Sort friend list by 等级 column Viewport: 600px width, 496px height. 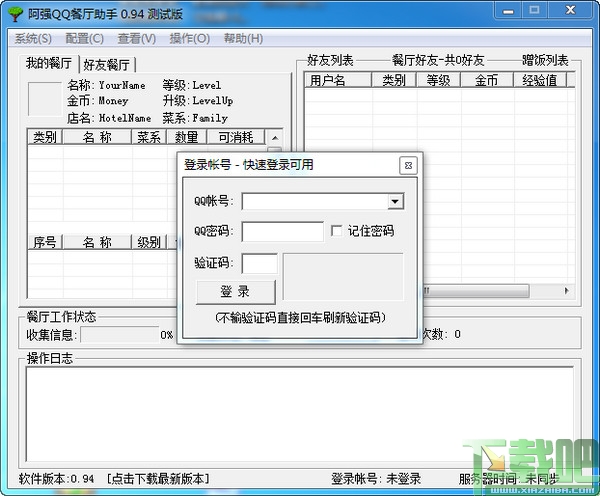(439, 80)
